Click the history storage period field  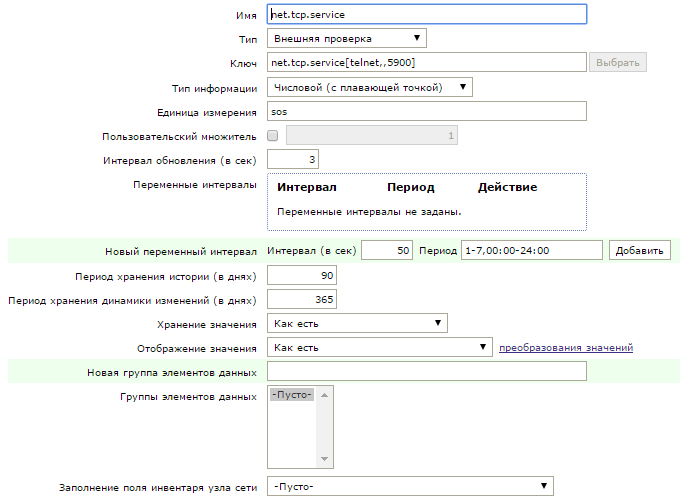302,275
